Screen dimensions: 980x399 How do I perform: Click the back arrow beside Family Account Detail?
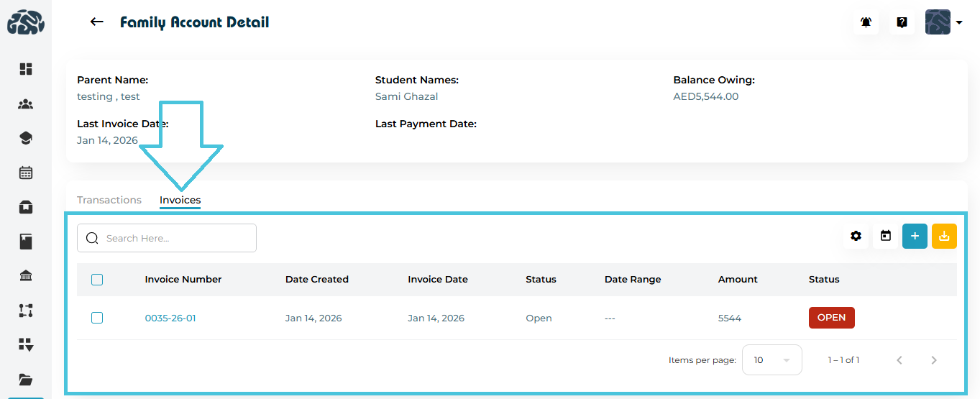pos(97,22)
